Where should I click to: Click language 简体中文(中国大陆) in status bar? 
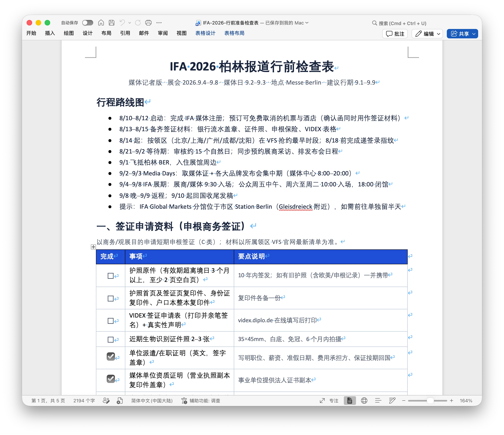152,401
